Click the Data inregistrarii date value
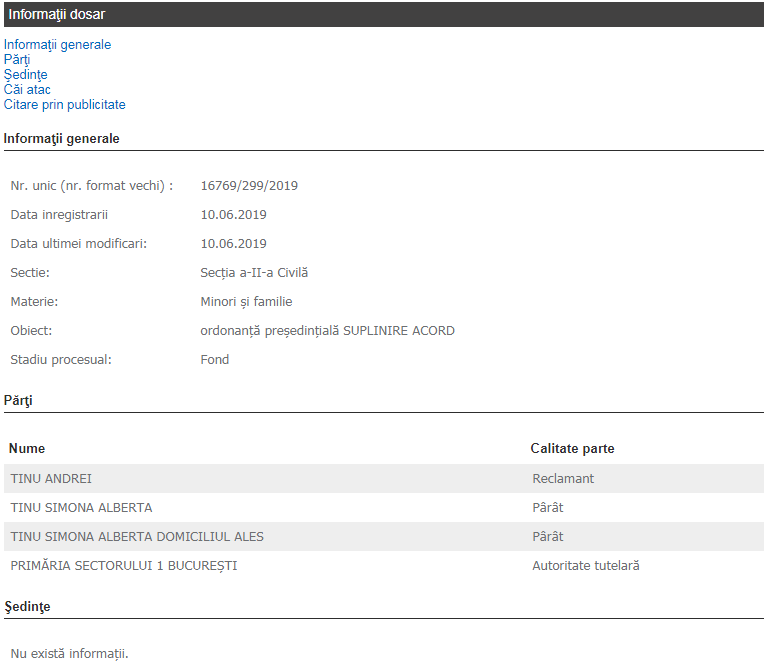Viewport: 765px width, 666px height. point(233,215)
